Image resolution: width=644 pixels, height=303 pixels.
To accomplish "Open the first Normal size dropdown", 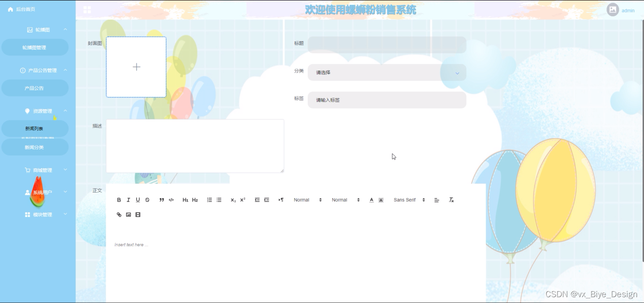I will [308, 200].
